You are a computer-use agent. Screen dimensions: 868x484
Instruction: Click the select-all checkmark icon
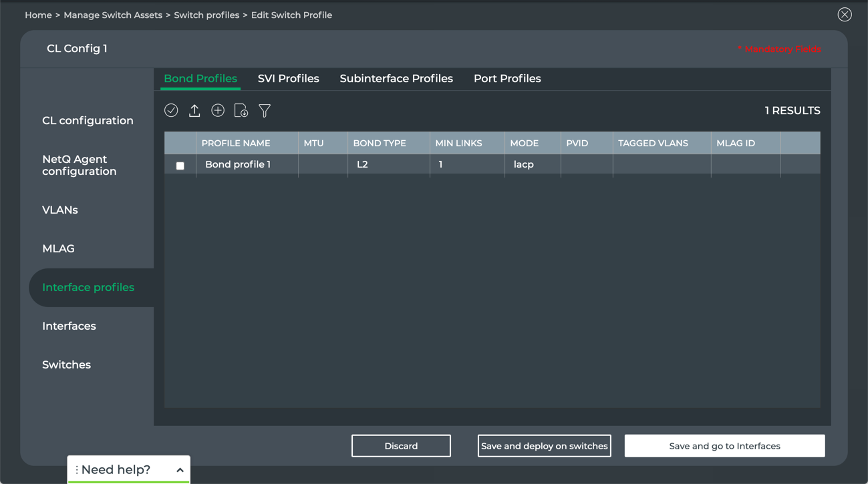tap(171, 111)
